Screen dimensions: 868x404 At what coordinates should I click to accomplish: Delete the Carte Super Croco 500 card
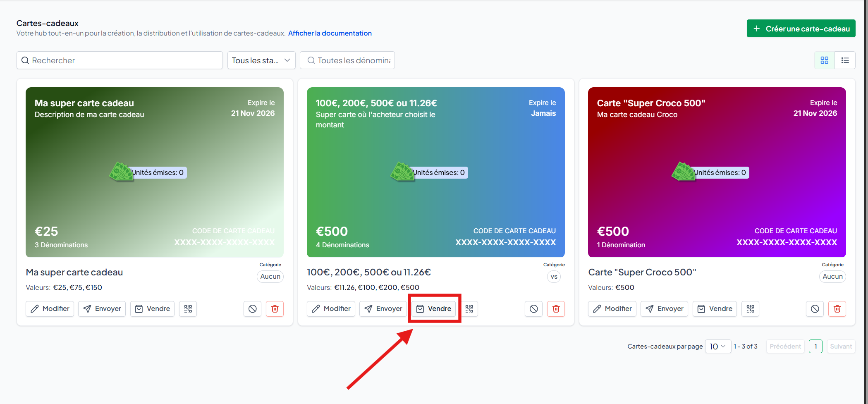(837, 309)
